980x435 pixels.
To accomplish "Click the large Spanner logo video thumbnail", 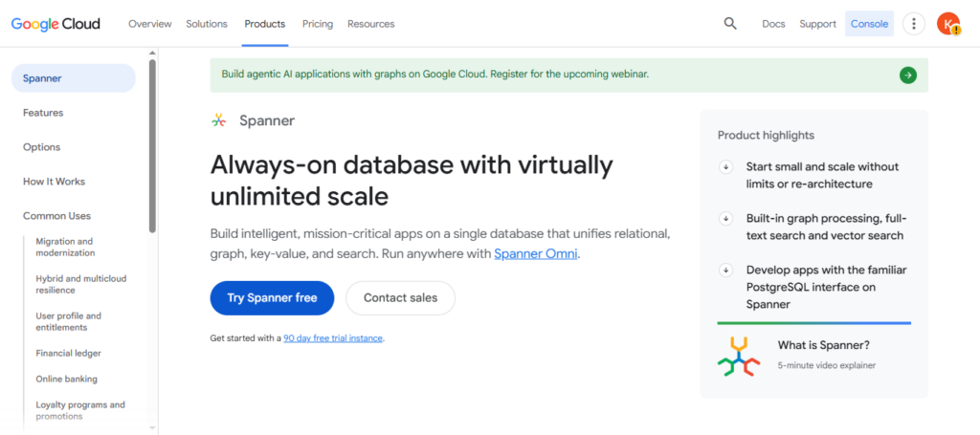I will pos(739,357).
